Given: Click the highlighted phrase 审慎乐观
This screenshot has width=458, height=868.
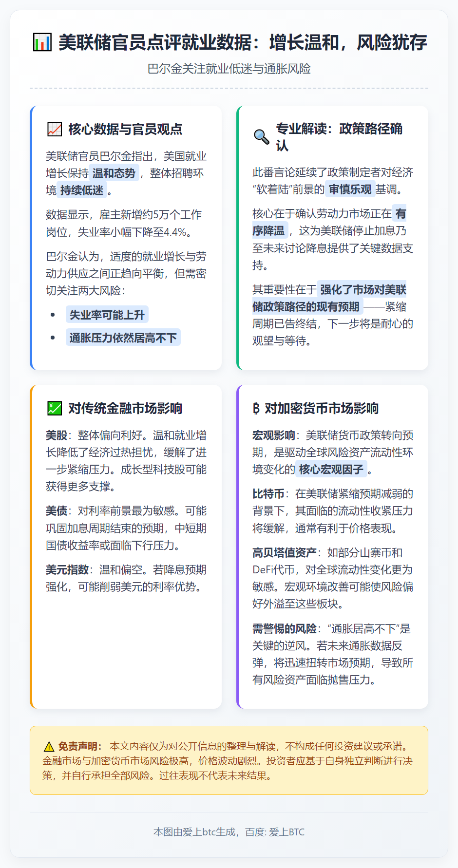Looking at the screenshot, I should (x=350, y=189).
